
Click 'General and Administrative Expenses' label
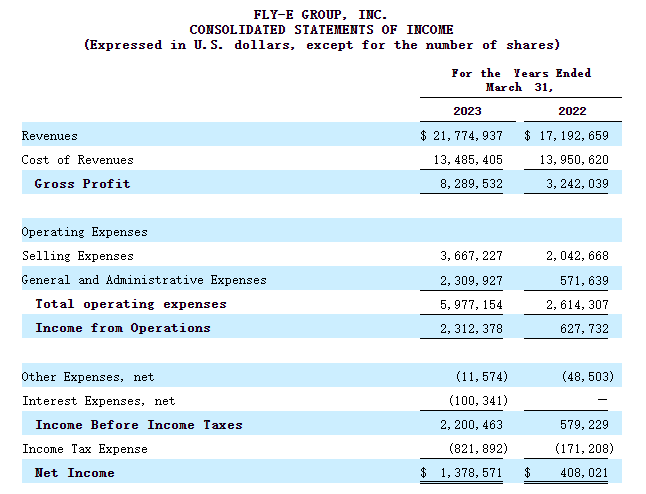click(x=144, y=280)
